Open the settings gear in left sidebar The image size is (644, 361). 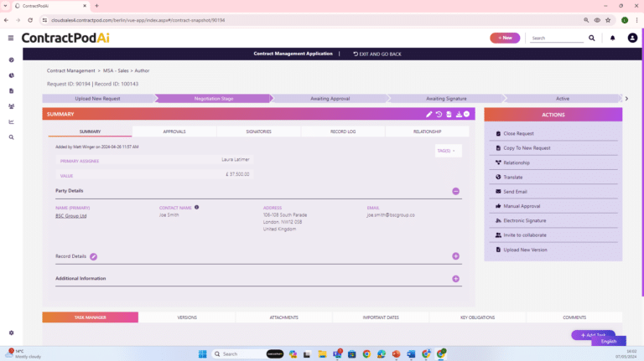click(x=11, y=333)
